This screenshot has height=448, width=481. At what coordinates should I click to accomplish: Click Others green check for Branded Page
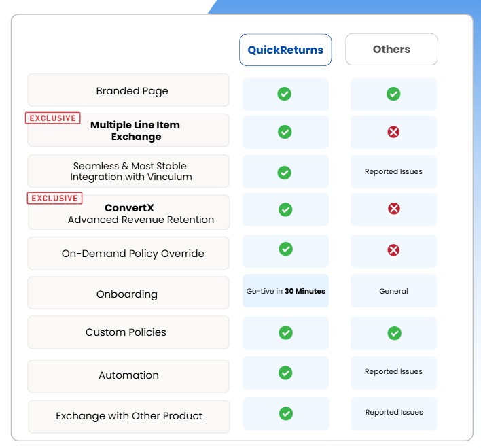pos(393,94)
